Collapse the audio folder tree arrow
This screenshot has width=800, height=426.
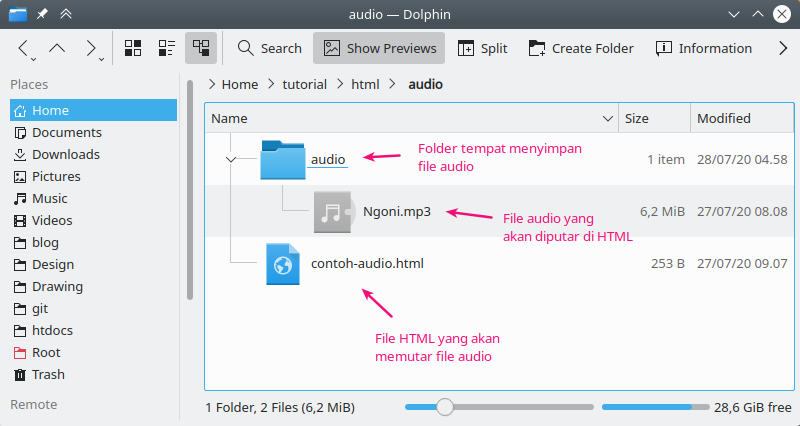tap(231, 160)
